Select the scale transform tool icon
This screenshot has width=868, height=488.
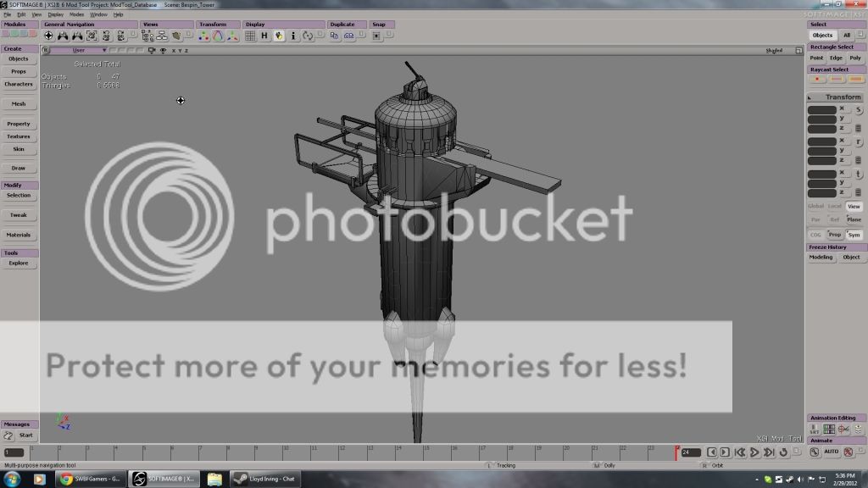pos(203,36)
